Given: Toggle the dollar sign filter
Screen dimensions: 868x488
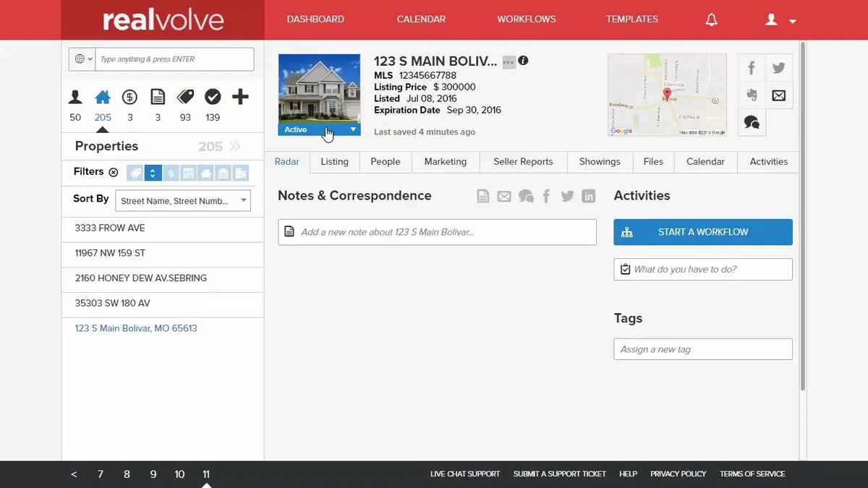Looking at the screenshot, I should 171,173.
